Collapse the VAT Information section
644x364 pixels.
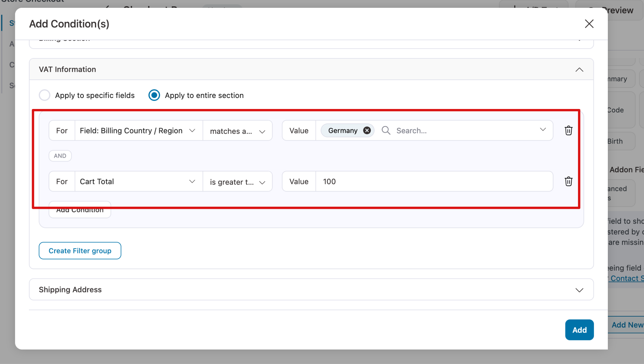579,69
